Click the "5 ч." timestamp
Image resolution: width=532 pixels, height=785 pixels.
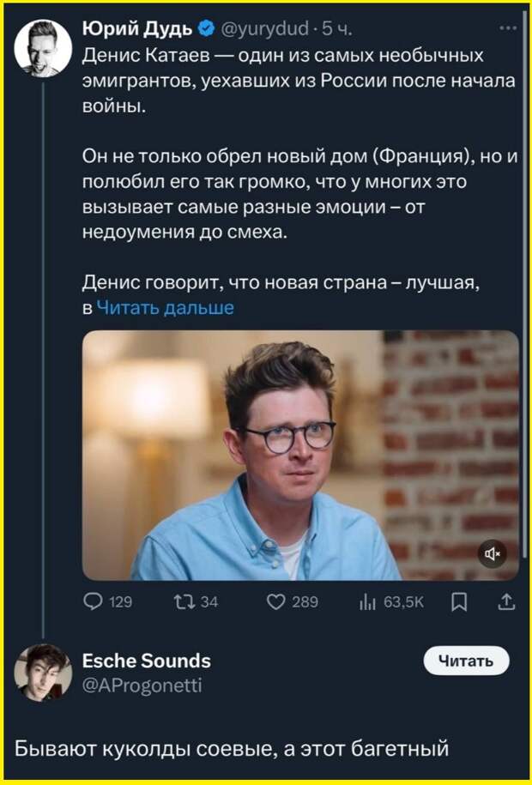click(336, 30)
